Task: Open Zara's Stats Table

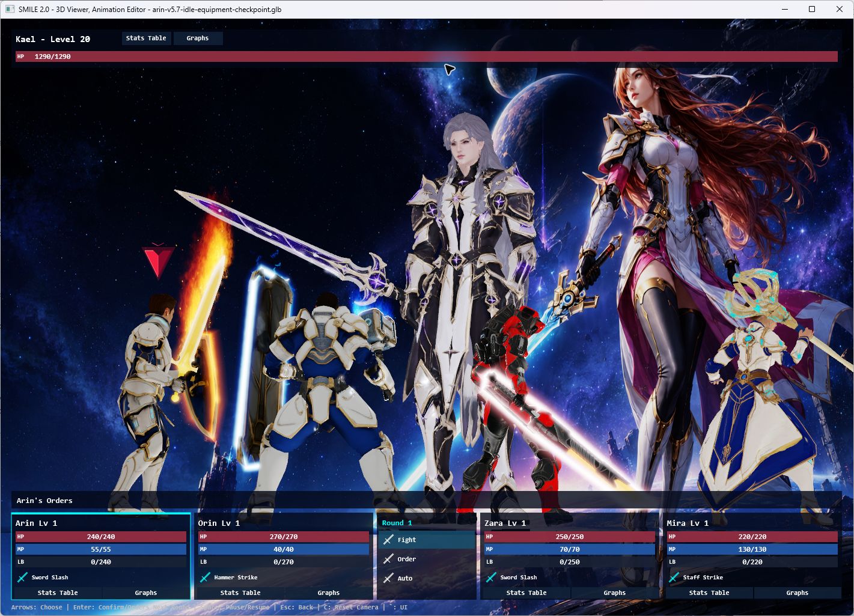Action: tap(526, 593)
